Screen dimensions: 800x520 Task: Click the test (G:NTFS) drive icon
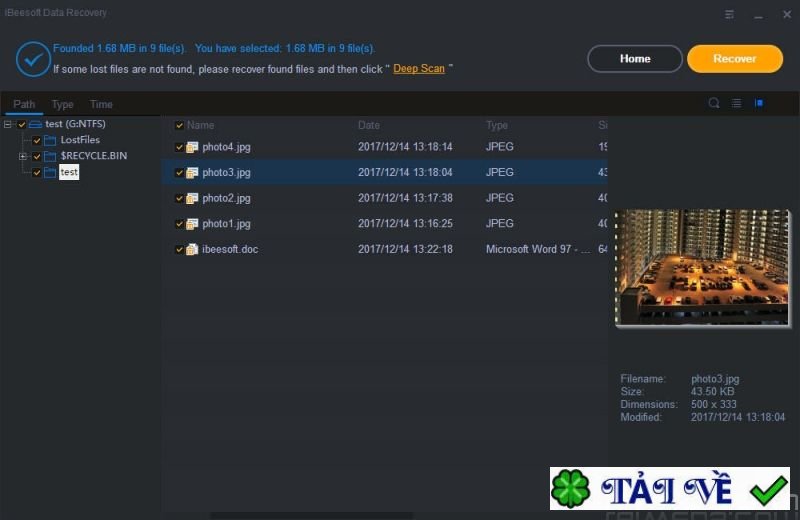click(36, 124)
